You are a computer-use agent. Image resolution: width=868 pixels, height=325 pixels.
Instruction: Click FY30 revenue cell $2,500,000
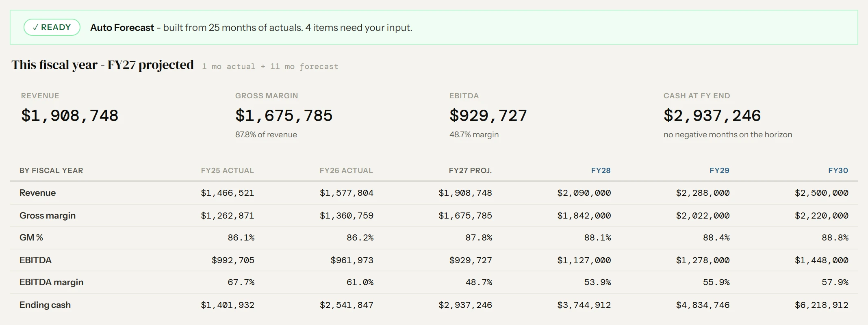point(821,193)
